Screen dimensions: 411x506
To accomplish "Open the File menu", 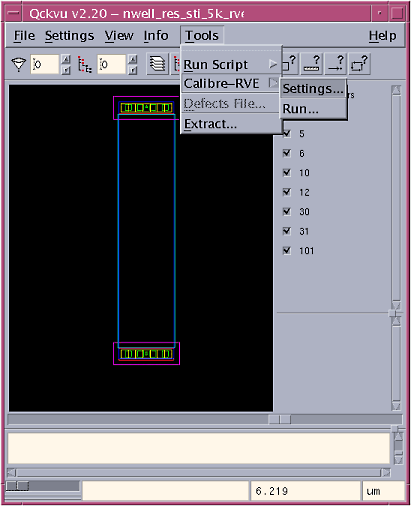I will click(x=24, y=35).
